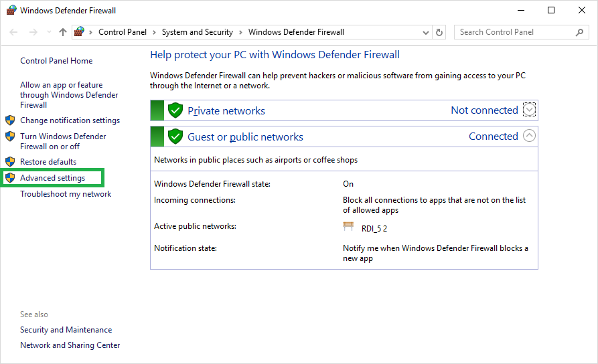Click shield icon beside Advanced settings

tap(10, 177)
